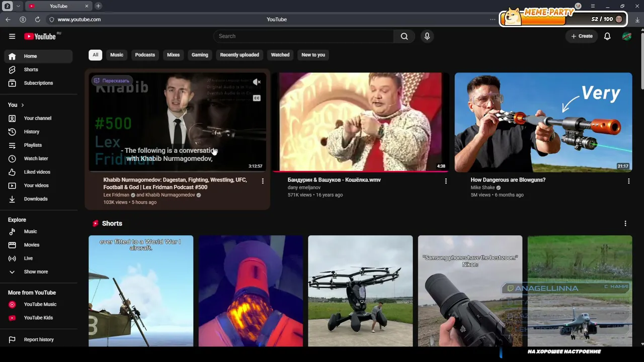Open Your channel page
644x362 pixels.
[38, 118]
